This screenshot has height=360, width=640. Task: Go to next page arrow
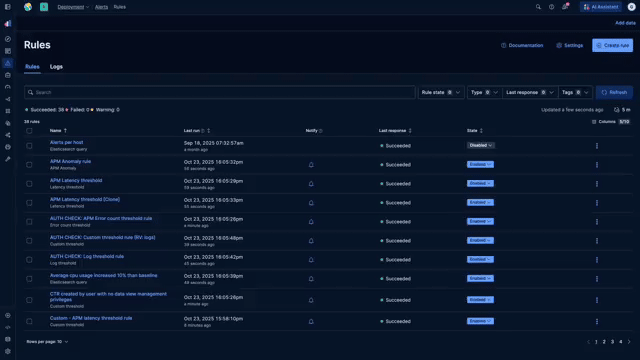(x=629, y=342)
